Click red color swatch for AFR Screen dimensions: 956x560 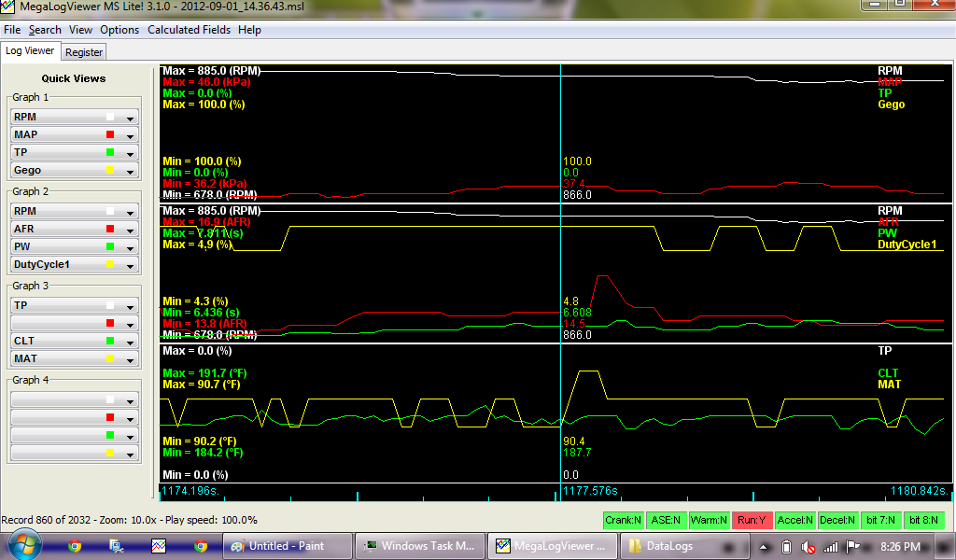click(110, 229)
